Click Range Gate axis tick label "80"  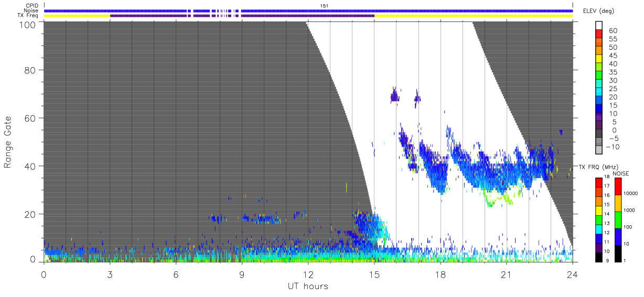coord(31,70)
